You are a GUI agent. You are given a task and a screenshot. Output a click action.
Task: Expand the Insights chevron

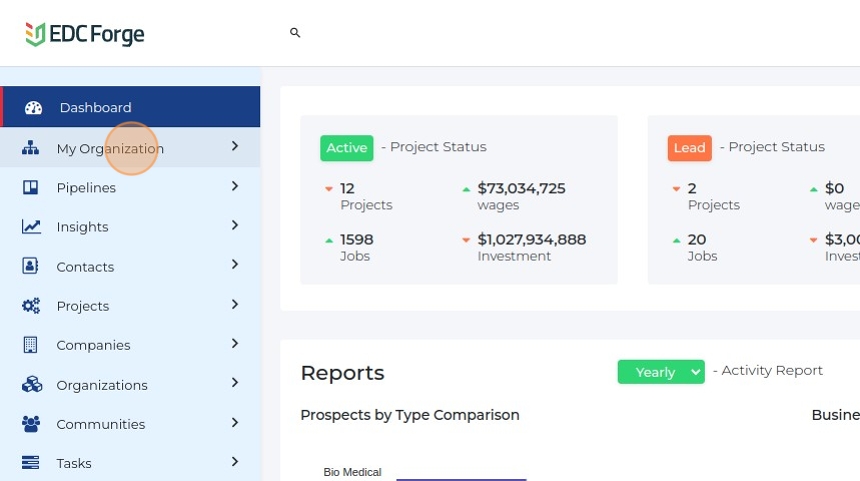[235, 225]
